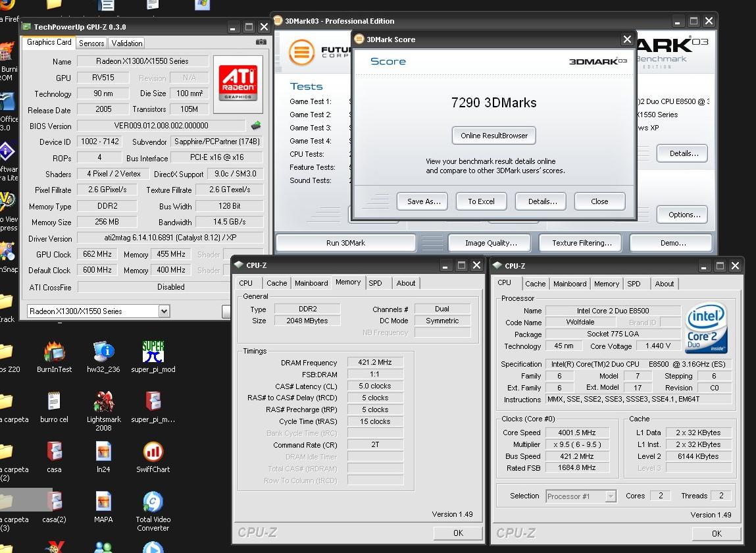Switch to the GPU-Z Validation tab
This screenshot has height=553, width=756.
(127, 43)
